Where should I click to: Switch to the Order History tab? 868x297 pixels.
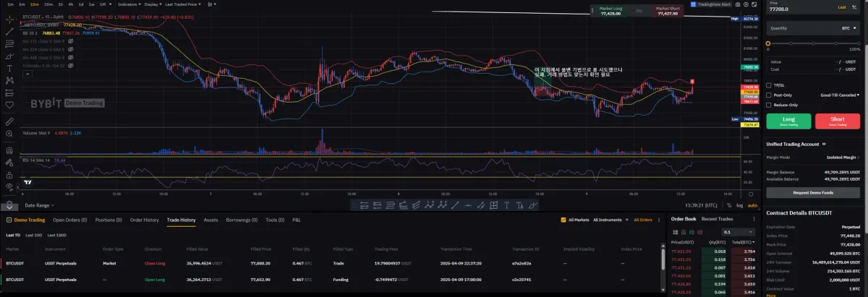pos(144,220)
